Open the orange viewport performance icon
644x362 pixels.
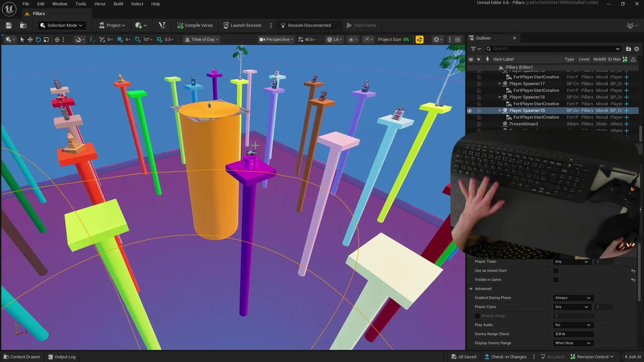[420, 39]
